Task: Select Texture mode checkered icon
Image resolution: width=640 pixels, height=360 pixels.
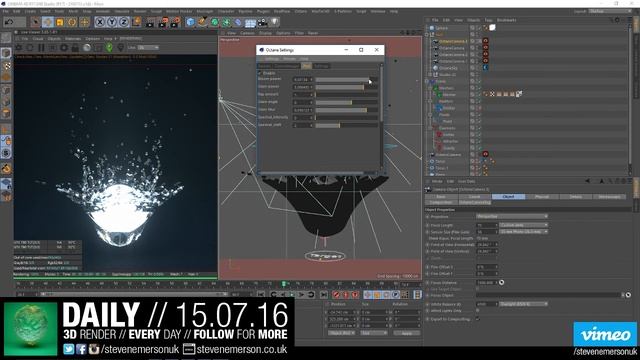Action: [6, 66]
